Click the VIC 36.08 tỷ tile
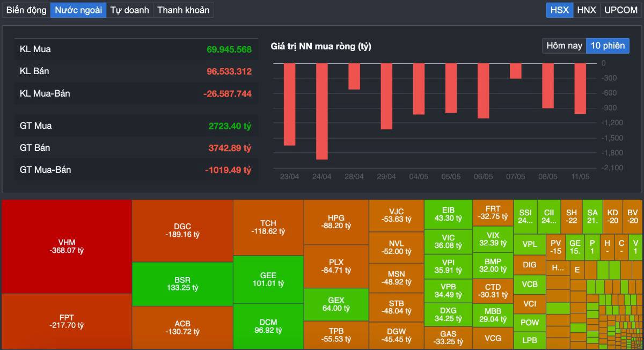Viewport: 644px width, 350px height. coord(448,242)
